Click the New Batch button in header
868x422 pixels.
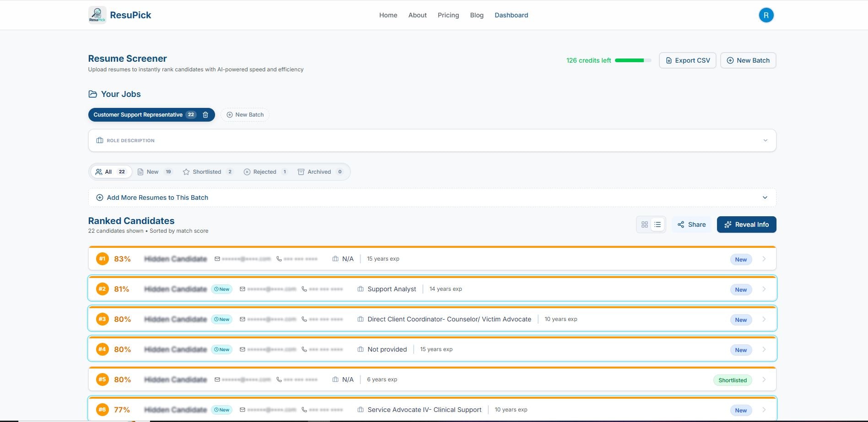click(x=748, y=60)
